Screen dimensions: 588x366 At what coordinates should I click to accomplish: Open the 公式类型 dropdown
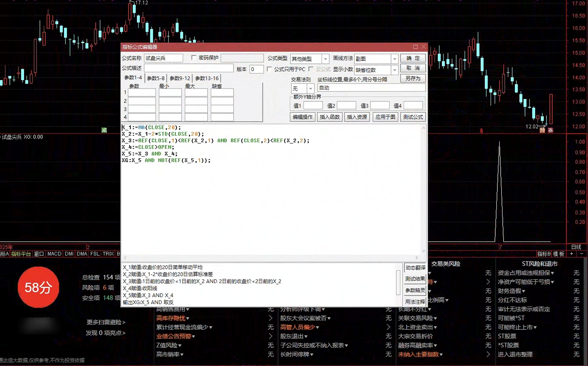(x=325, y=59)
